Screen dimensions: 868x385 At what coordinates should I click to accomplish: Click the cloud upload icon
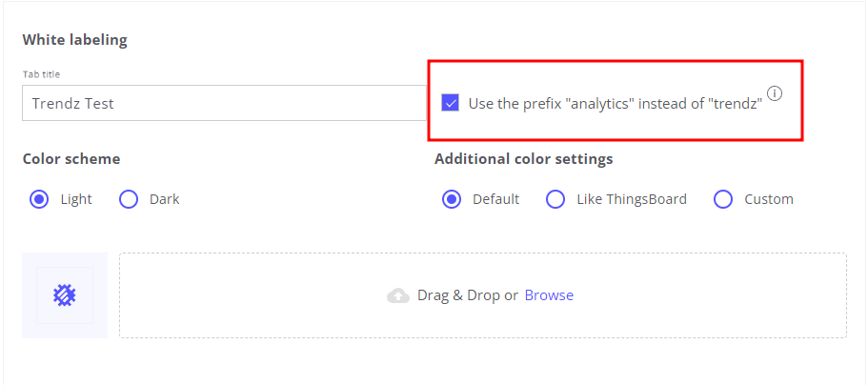pyautogui.click(x=398, y=295)
